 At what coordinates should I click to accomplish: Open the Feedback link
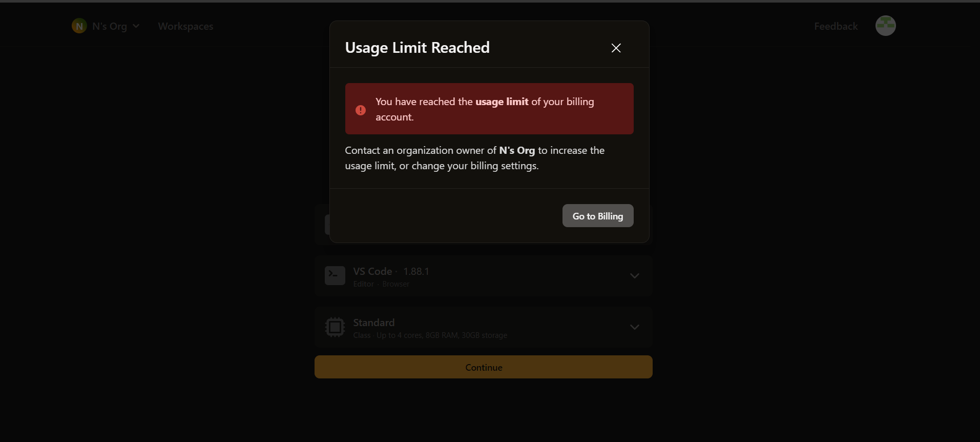point(836,26)
